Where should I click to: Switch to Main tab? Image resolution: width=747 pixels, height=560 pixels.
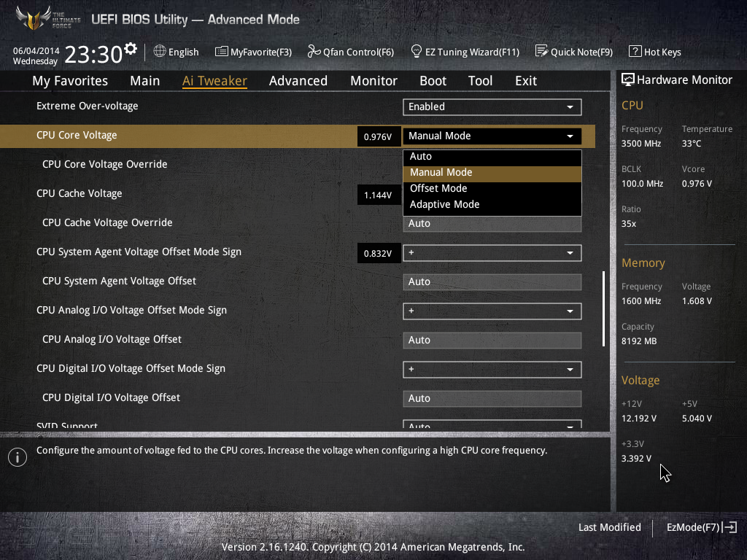tap(145, 81)
